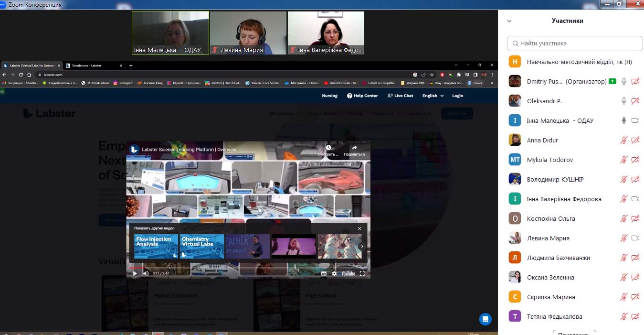
Task: Reload the labster.com page
Action: [x=21, y=75]
